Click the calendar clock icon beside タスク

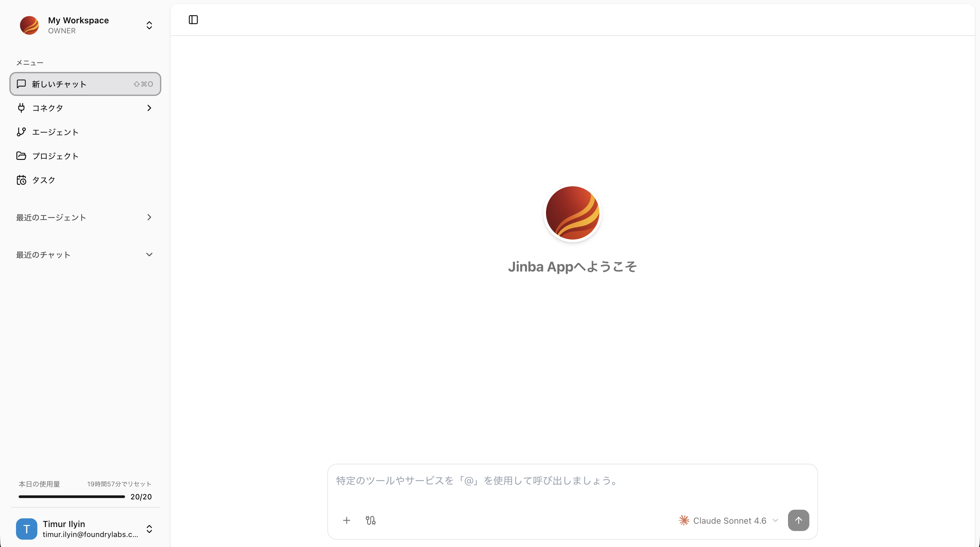click(x=21, y=180)
